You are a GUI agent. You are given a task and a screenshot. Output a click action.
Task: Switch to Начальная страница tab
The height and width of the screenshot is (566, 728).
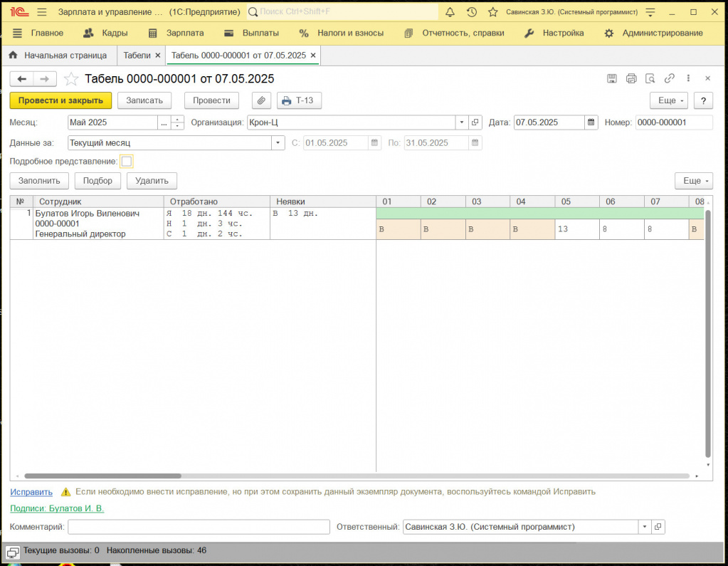[58, 56]
